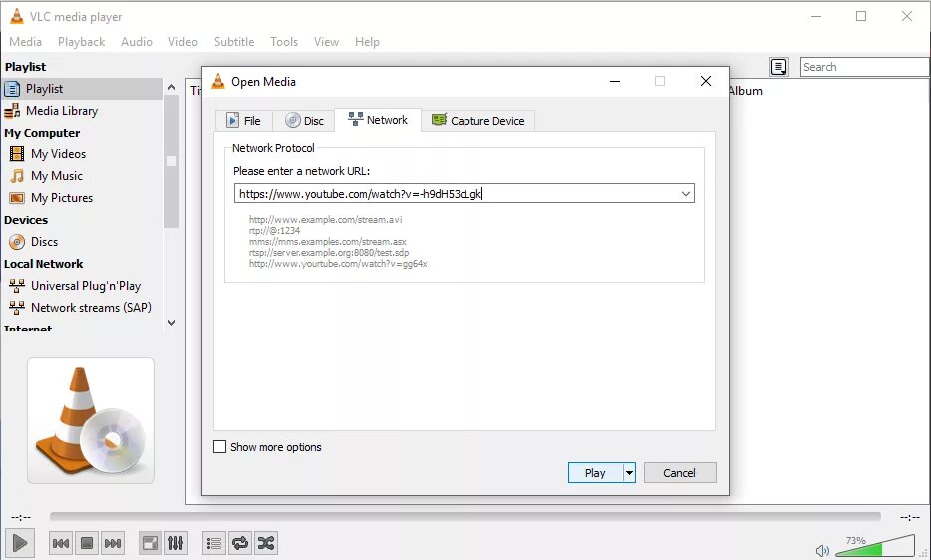Open the Playback menu
The image size is (931, 560).
click(x=82, y=42)
